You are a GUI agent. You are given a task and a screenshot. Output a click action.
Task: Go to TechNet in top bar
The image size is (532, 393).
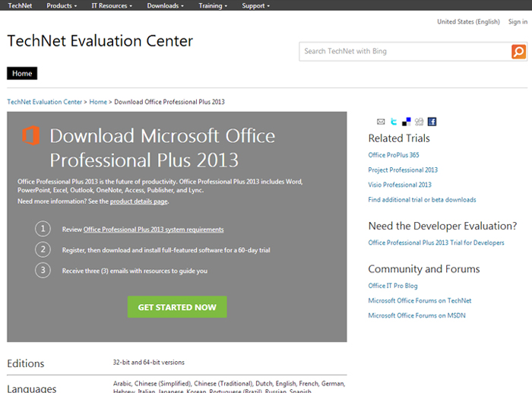[20, 6]
